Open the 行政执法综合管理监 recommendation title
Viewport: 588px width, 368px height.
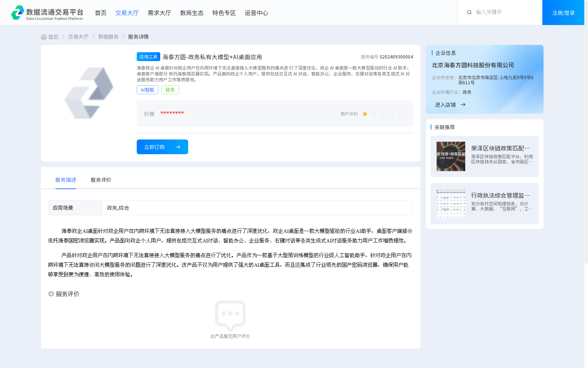tap(501, 195)
